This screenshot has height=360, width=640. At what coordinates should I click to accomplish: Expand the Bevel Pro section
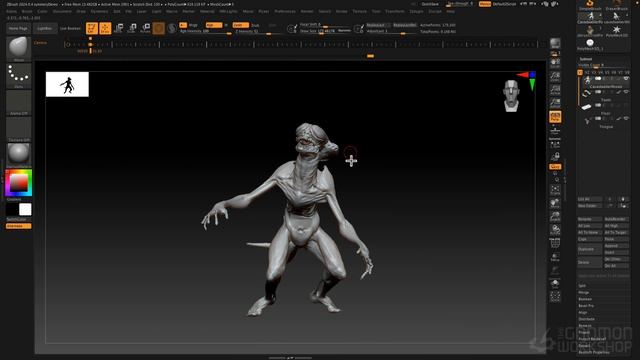[586, 306]
